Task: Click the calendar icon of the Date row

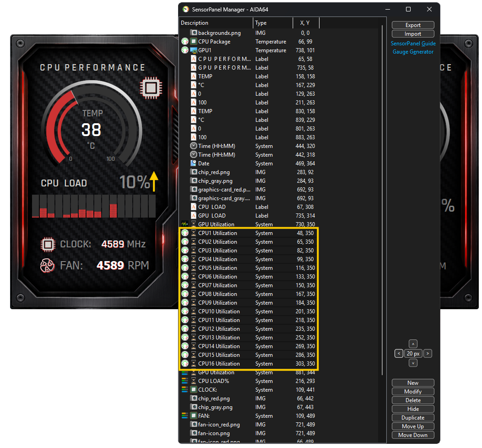Action: [x=193, y=163]
